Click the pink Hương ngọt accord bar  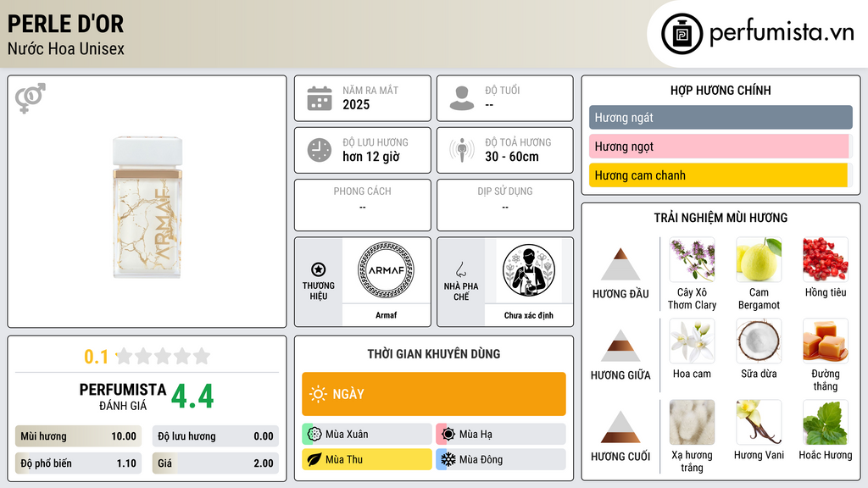point(721,146)
